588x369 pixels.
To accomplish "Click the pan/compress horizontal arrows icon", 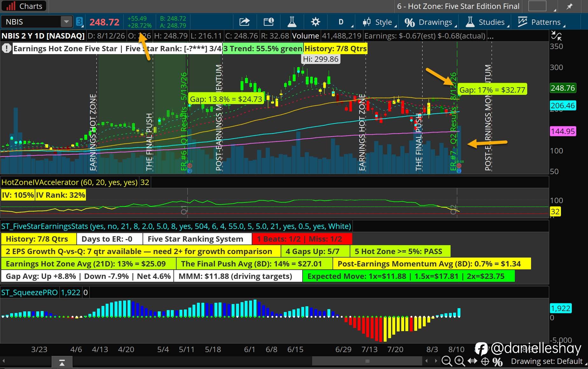I will (x=472, y=361).
